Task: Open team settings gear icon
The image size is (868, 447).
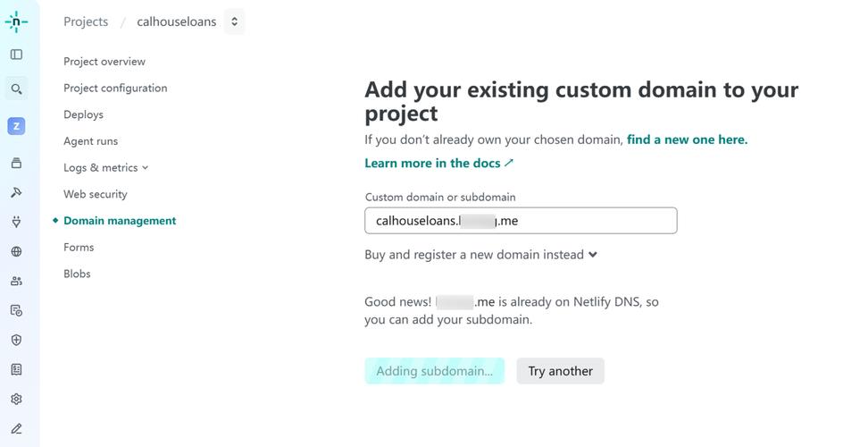Action: [x=16, y=399]
